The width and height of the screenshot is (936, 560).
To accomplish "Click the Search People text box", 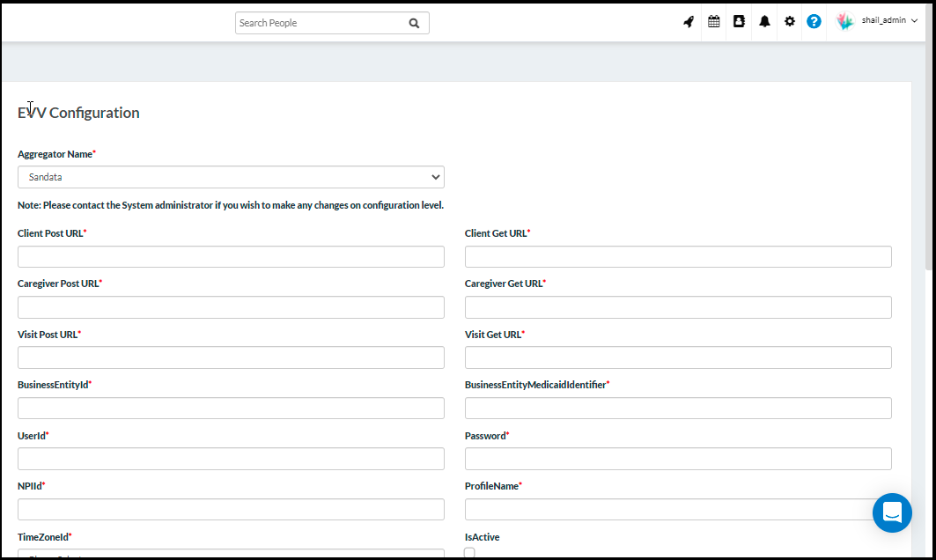I will (x=321, y=24).
